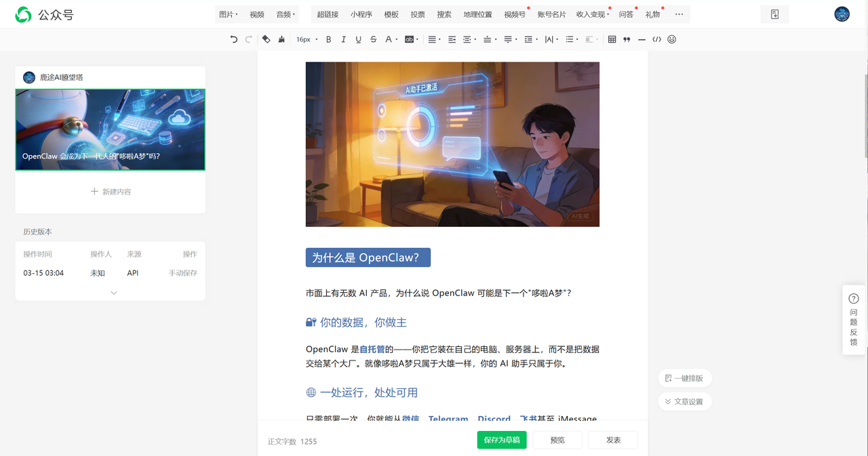Click the 礼物 menu item
This screenshot has height=456, width=868.
[652, 14]
